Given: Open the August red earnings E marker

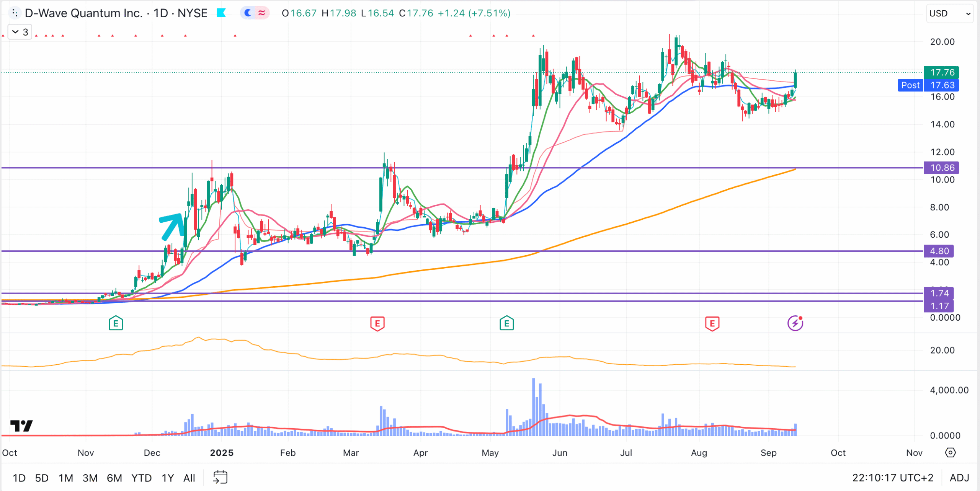Looking at the screenshot, I should [712, 324].
